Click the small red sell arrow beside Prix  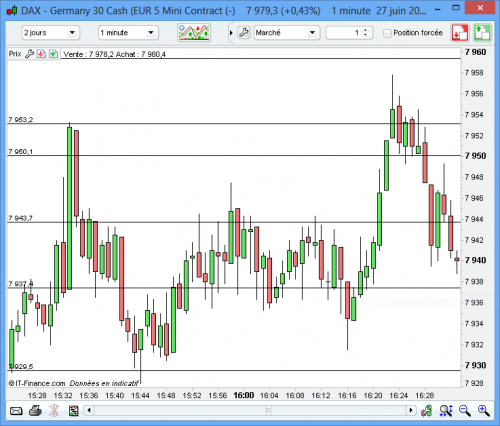[41, 54]
